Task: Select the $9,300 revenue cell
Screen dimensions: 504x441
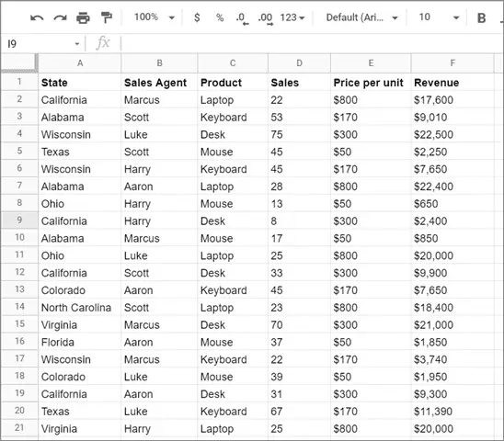Action: [452, 394]
